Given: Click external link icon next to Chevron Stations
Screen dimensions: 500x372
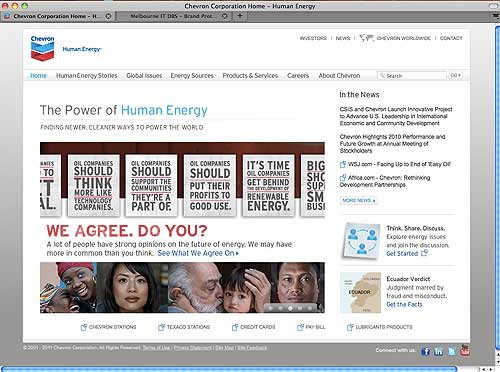Looking at the screenshot, I should click(x=84, y=327).
